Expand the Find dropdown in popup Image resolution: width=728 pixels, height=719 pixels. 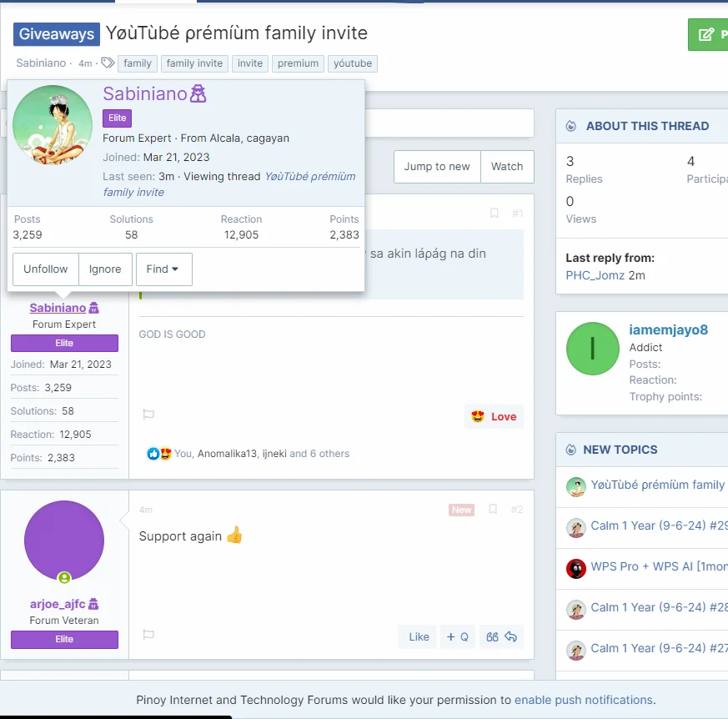pyautogui.click(x=164, y=269)
